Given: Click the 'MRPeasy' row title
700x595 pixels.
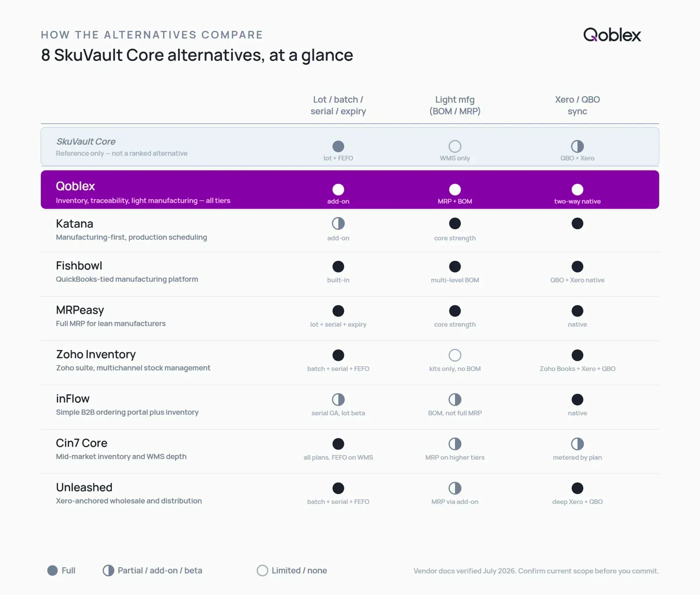Looking at the screenshot, I should pyautogui.click(x=80, y=310).
